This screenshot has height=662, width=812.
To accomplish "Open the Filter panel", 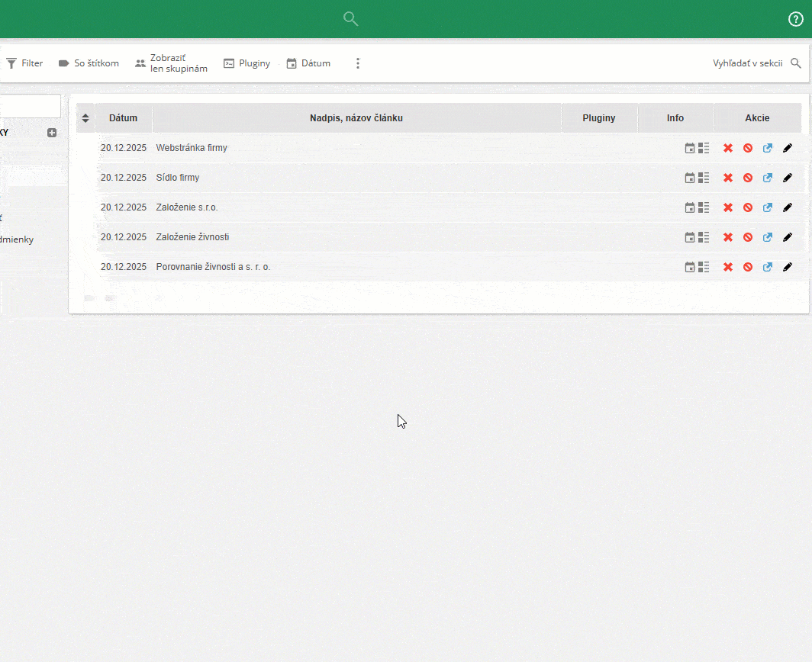I will tap(24, 63).
